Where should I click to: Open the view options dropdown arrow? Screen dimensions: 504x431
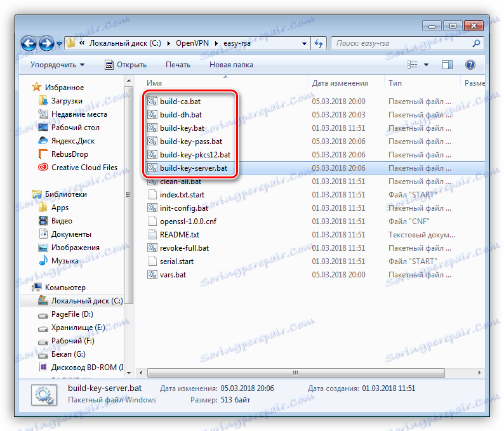[x=426, y=65]
